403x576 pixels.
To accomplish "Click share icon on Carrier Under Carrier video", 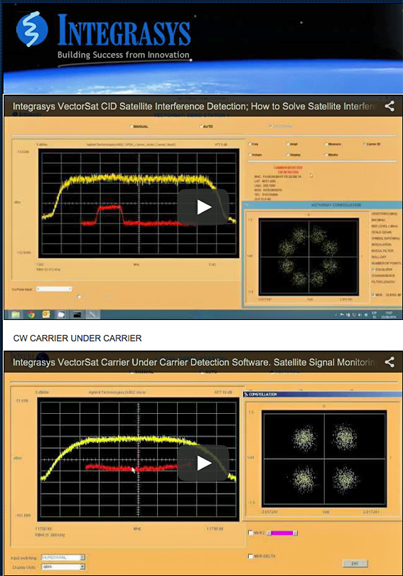I will (x=389, y=362).
